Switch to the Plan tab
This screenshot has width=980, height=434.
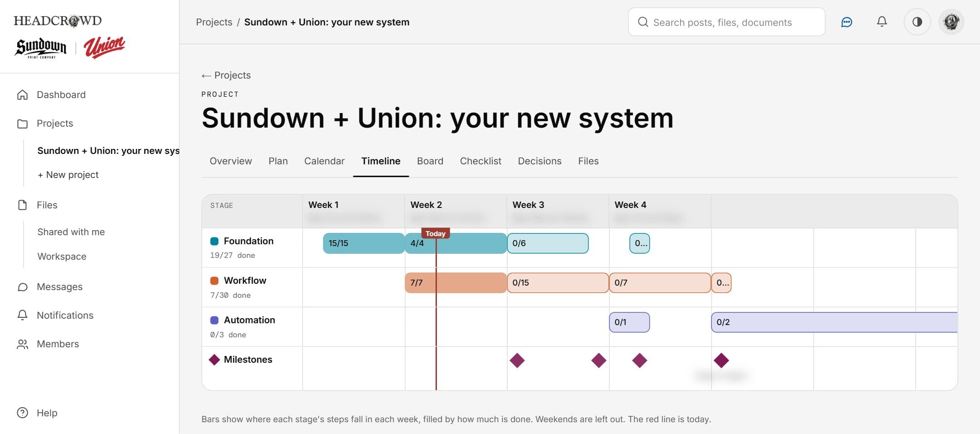(278, 161)
